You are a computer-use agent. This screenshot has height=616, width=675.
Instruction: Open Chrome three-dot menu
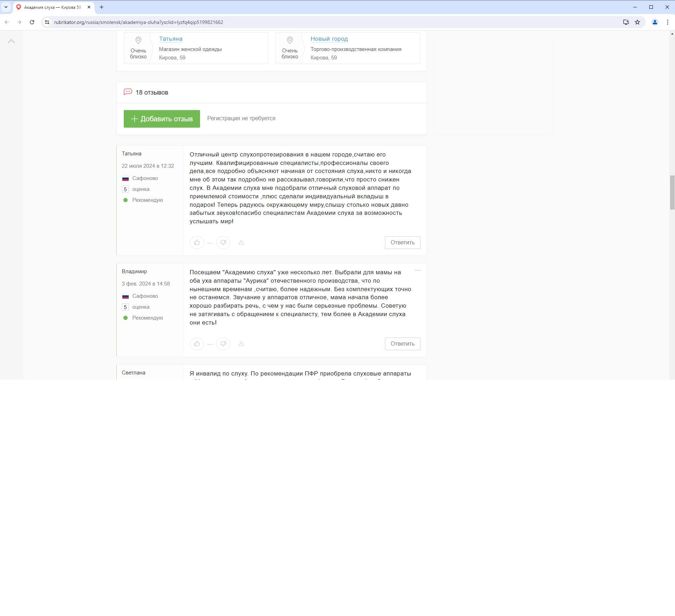(x=667, y=22)
